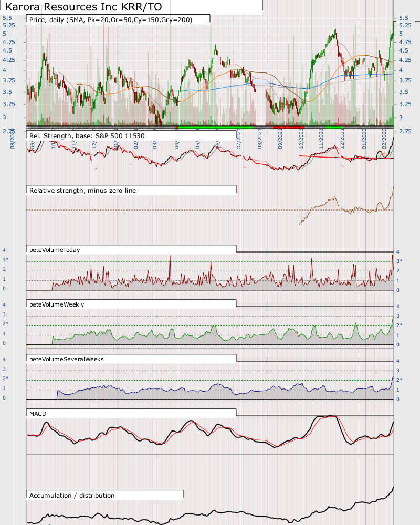Click the Rel. Strength S&P 500 panel label

click(x=87, y=136)
